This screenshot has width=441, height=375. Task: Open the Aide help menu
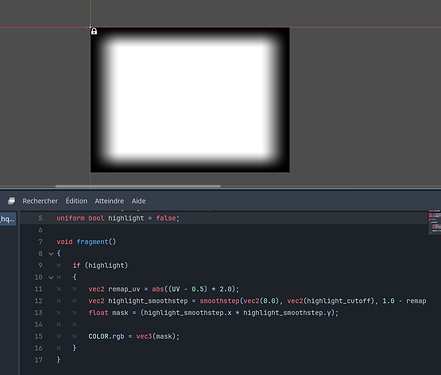click(x=139, y=201)
